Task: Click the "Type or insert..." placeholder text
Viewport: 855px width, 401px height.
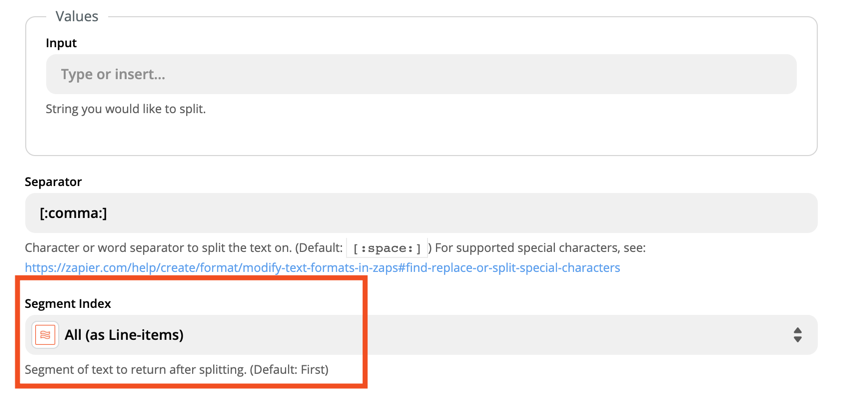Action: pyautogui.click(x=113, y=74)
